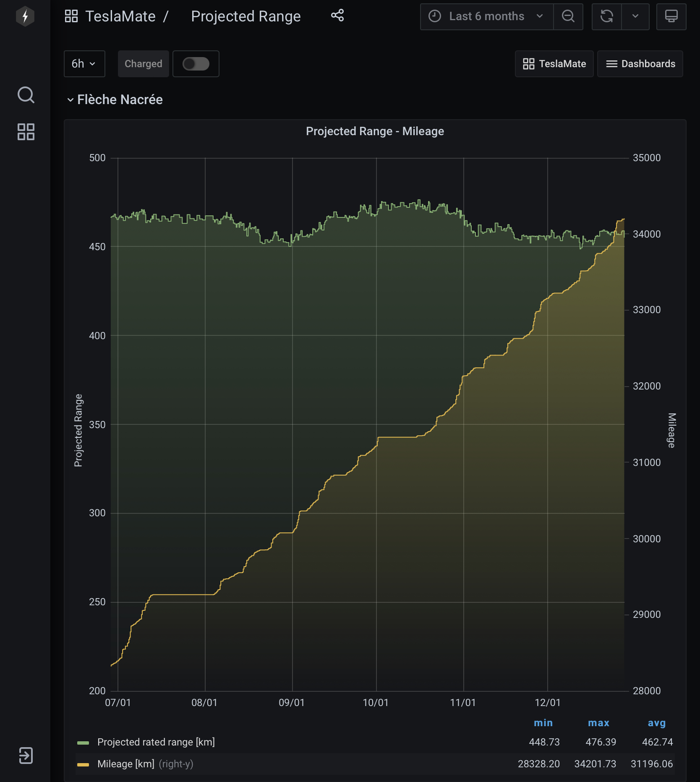This screenshot has height=782, width=700.
Task: Toggle the Projected rated range series in the legend
Action: [x=156, y=742]
